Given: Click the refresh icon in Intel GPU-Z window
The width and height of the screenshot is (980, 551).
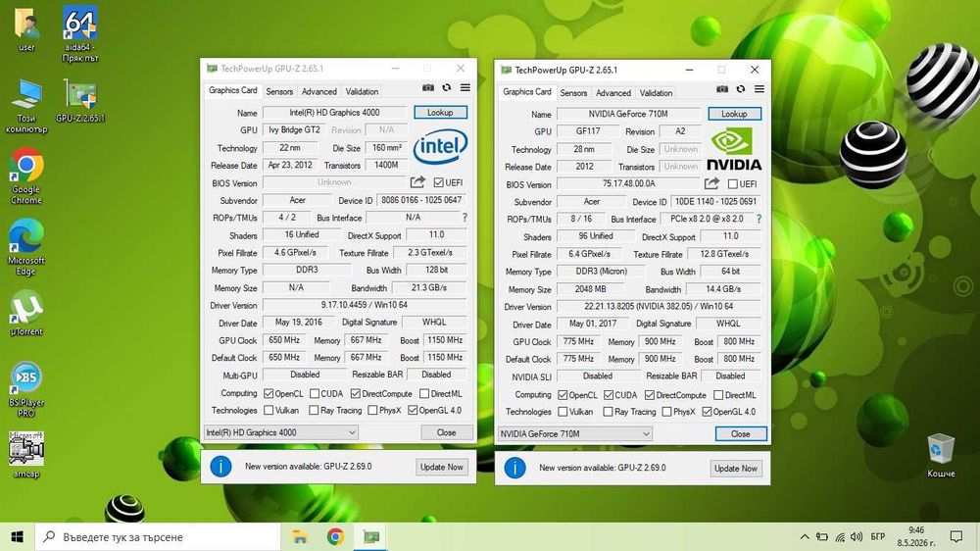Looking at the screenshot, I should 446,88.
